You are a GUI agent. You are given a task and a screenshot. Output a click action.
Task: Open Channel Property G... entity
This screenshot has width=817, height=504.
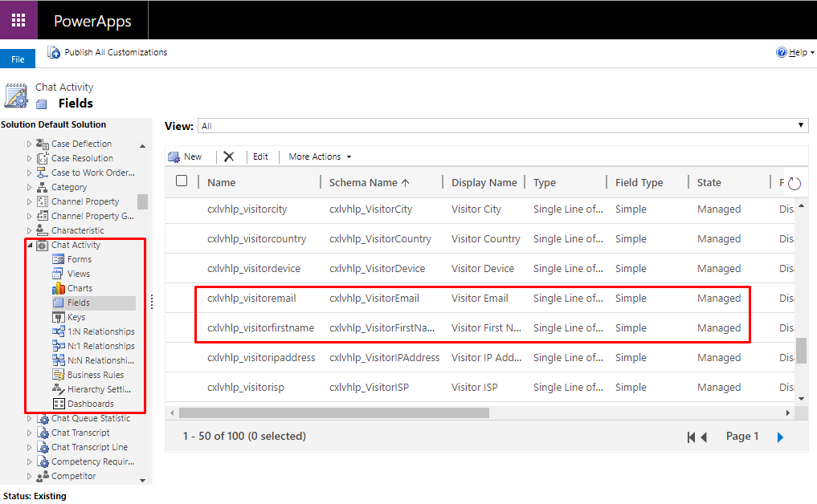[x=92, y=216]
